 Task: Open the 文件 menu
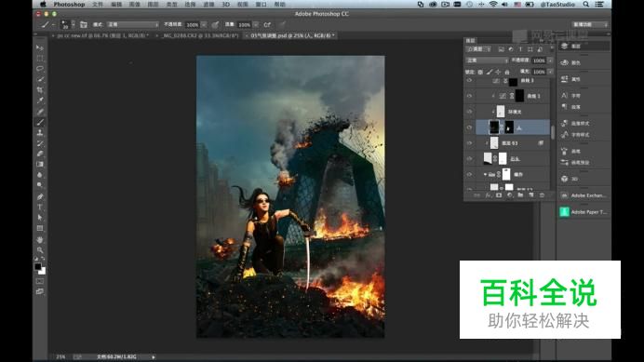pyautogui.click(x=98, y=4)
